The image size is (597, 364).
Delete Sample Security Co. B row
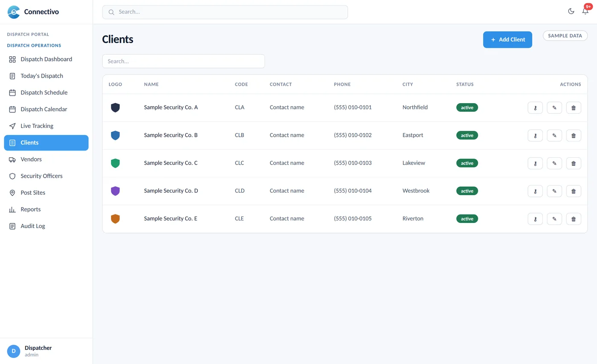click(574, 136)
